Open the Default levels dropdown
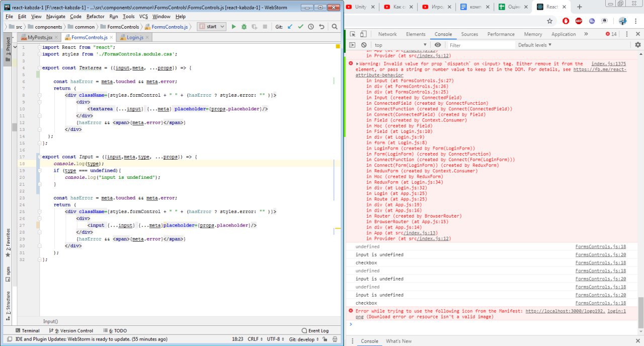The width and height of the screenshot is (644, 346). [535, 45]
